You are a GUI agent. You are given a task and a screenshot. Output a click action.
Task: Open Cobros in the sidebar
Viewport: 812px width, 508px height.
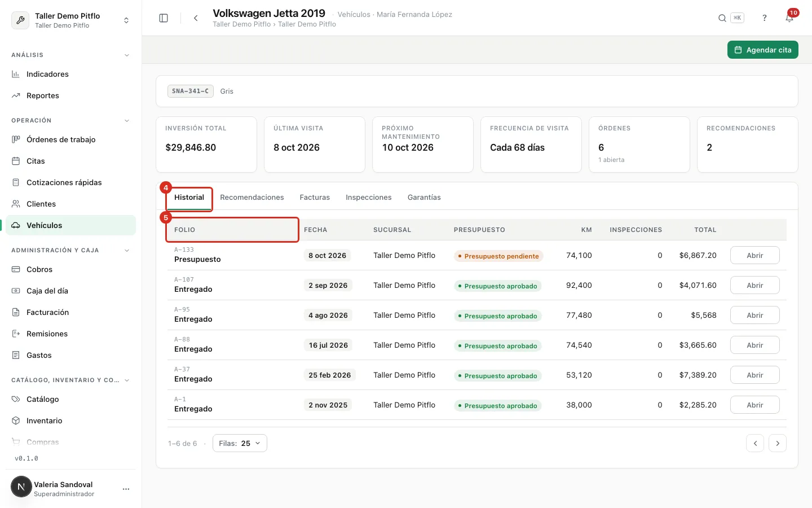pos(70,269)
